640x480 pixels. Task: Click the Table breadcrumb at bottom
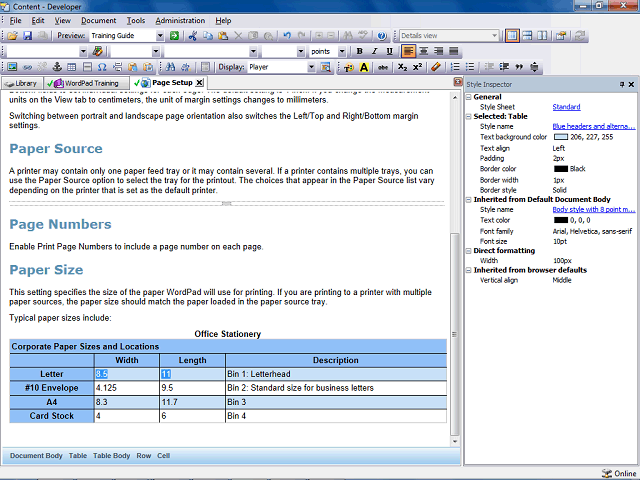click(78, 456)
